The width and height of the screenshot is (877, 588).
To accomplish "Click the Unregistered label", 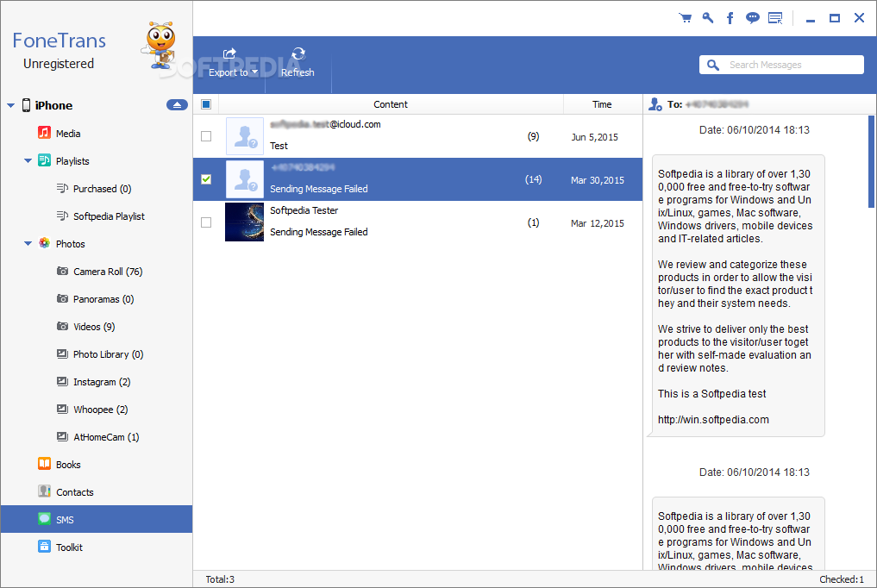I will tap(59, 64).
